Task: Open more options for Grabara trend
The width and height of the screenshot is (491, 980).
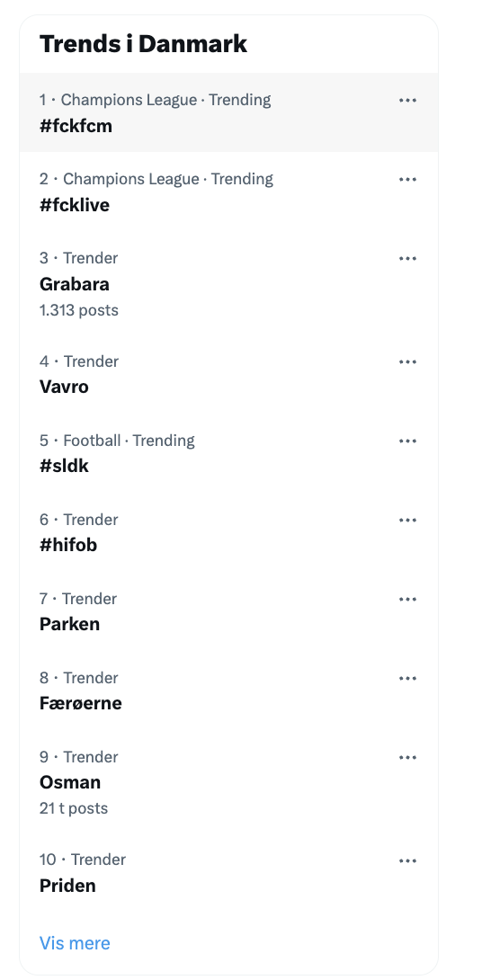Action: (407, 258)
